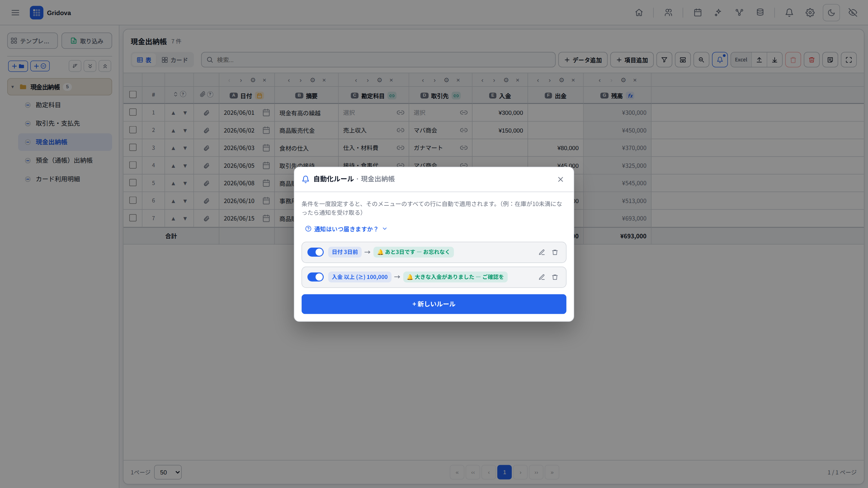Toggle off the 日付 3日前 rule
Image resolution: width=868 pixels, height=488 pixels.
coord(315,252)
